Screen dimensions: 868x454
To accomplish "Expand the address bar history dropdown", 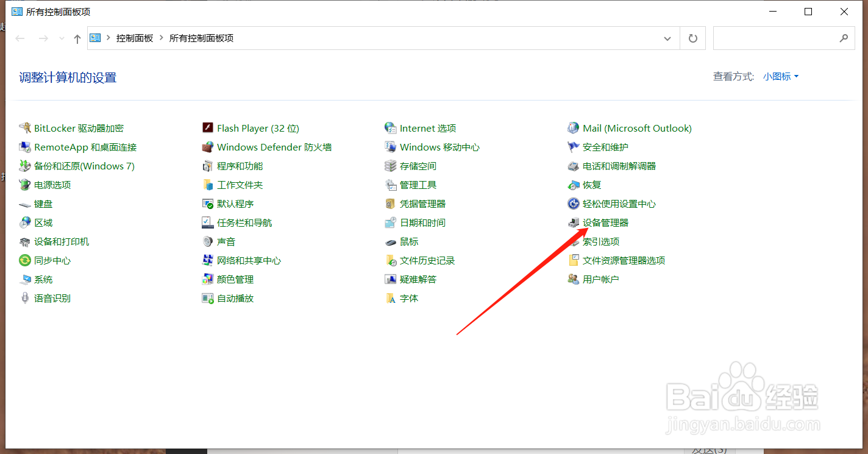I will click(667, 38).
